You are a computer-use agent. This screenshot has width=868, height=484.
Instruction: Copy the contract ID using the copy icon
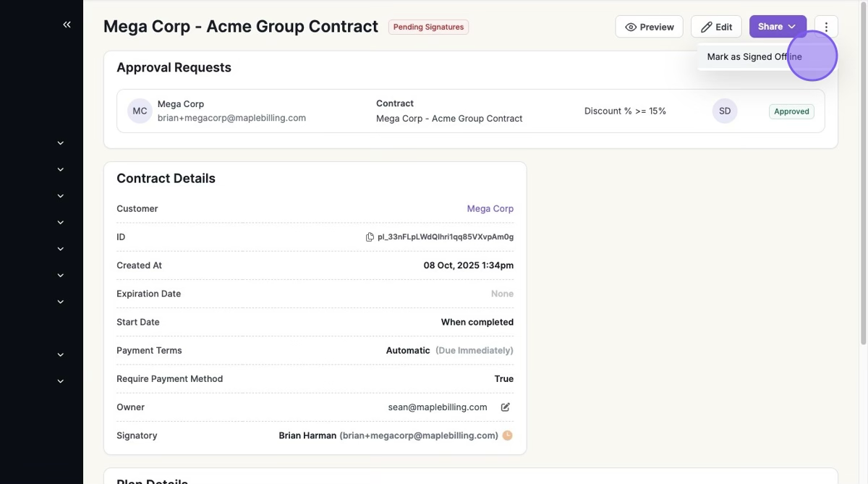coord(370,237)
